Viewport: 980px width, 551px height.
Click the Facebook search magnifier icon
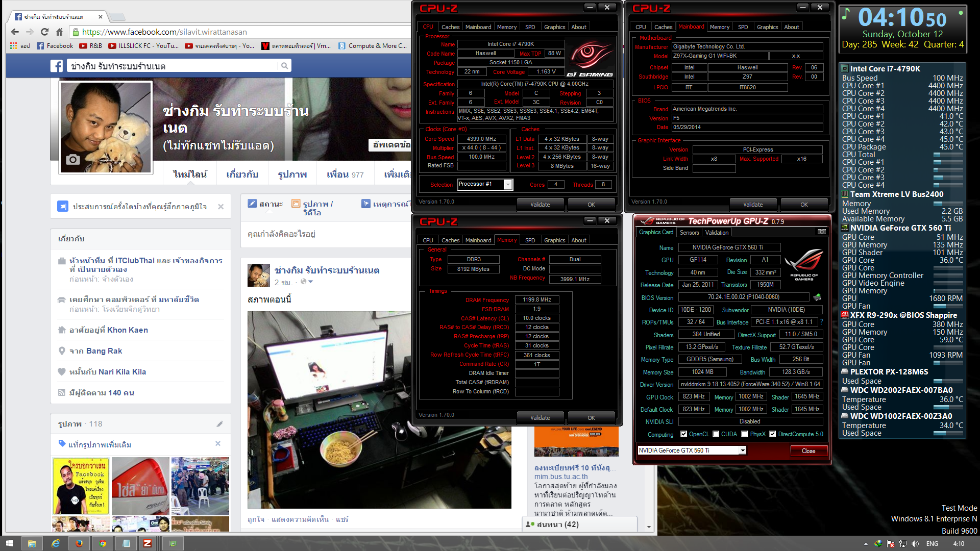tap(284, 66)
